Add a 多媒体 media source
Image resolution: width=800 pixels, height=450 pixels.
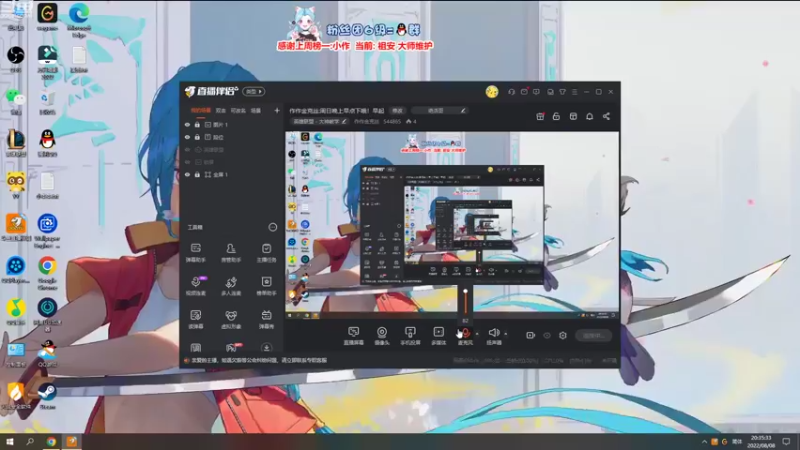pos(438,336)
